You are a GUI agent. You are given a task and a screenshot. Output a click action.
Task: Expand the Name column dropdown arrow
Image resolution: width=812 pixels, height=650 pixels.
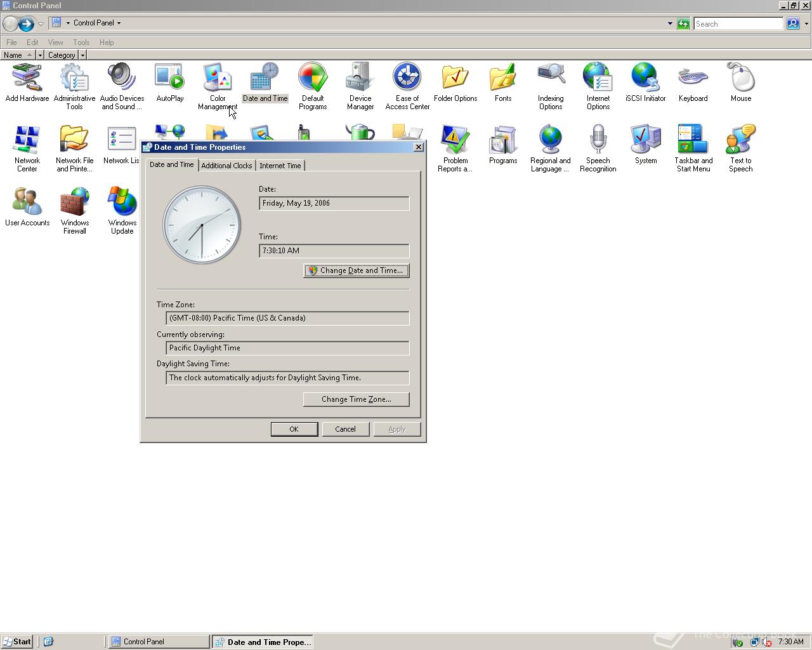point(40,55)
